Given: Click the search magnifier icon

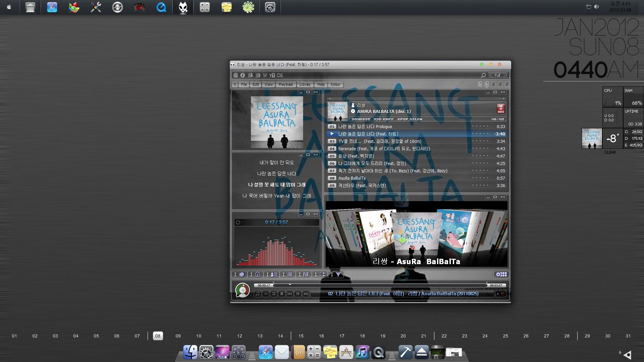Looking at the screenshot, I should tap(483, 75).
